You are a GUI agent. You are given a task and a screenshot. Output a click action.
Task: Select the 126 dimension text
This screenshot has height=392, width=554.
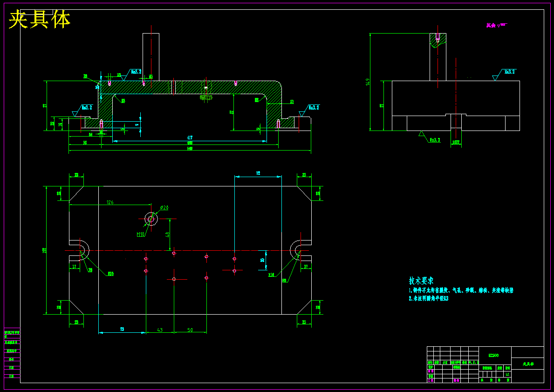click(x=110, y=203)
